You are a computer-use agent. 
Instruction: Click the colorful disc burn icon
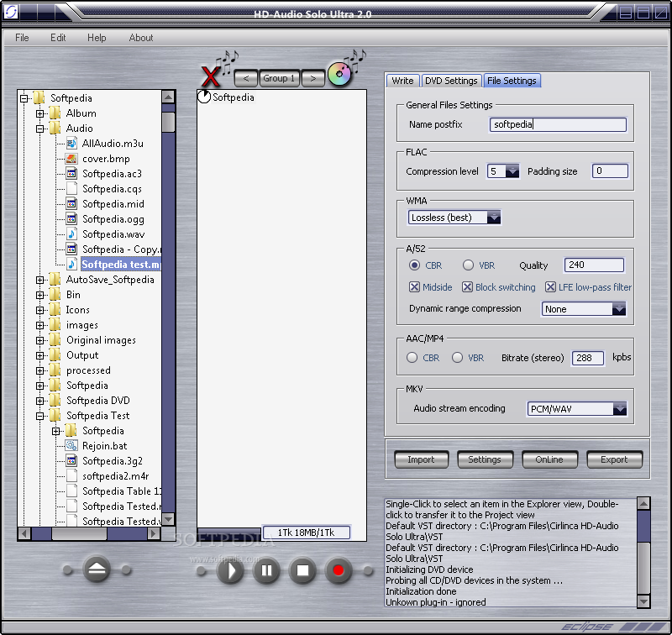click(x=339, y=74)
